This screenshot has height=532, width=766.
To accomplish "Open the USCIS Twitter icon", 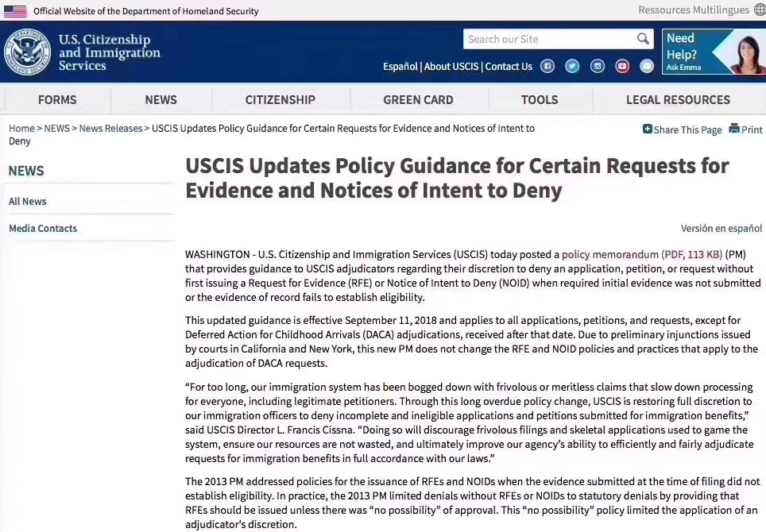I will 573,66.
